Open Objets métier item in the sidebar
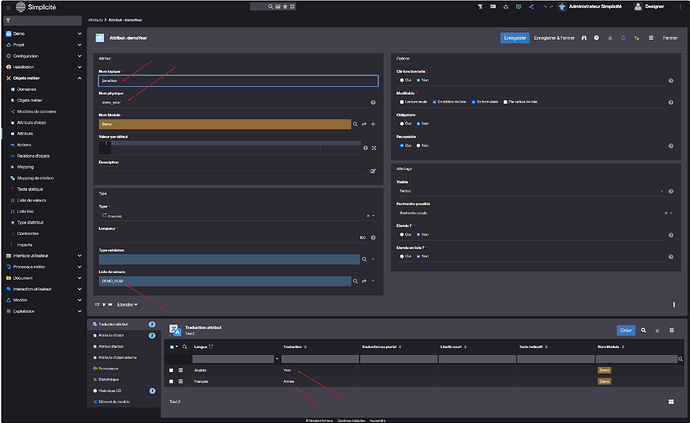 point(29,100)
